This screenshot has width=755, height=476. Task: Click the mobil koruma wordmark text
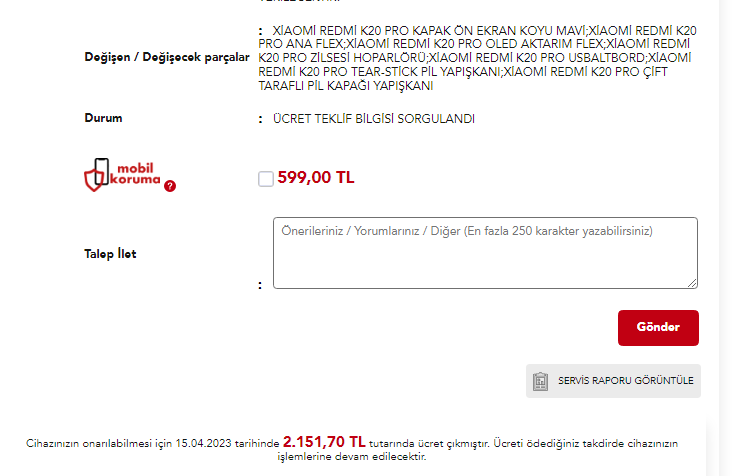135,174
